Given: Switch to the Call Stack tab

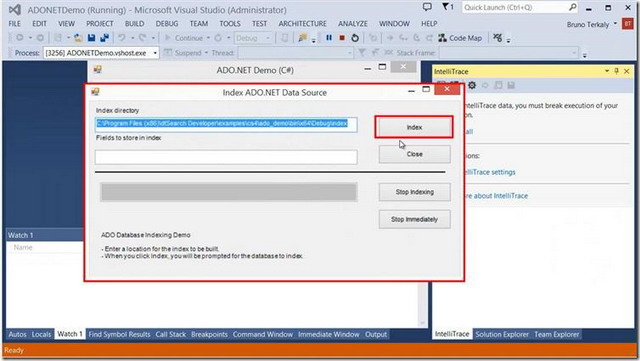Looking at the screenshot, I should [x=170, y=334].
